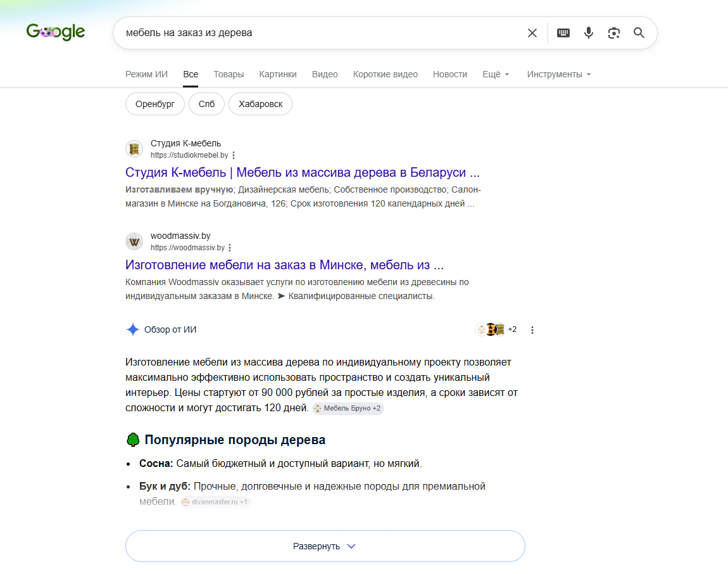
Task: Open three-dot menu next to studiokmebel.by
Action: coord(234,155)
